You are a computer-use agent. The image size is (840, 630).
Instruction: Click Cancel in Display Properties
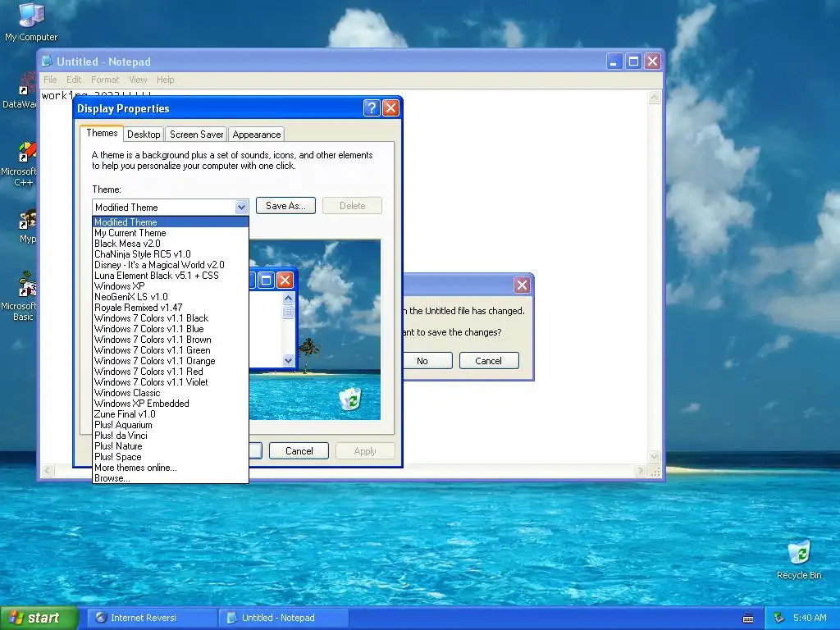click(299, 451)
